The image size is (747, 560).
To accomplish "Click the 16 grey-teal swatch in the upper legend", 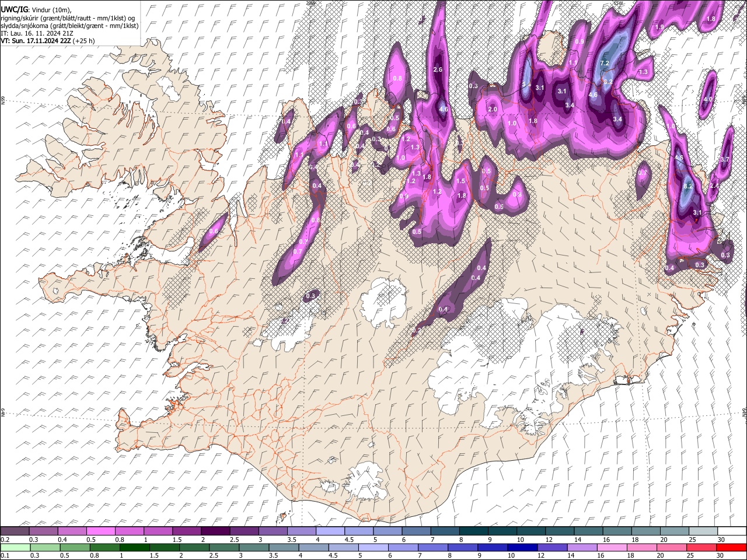I will [617, 531].
